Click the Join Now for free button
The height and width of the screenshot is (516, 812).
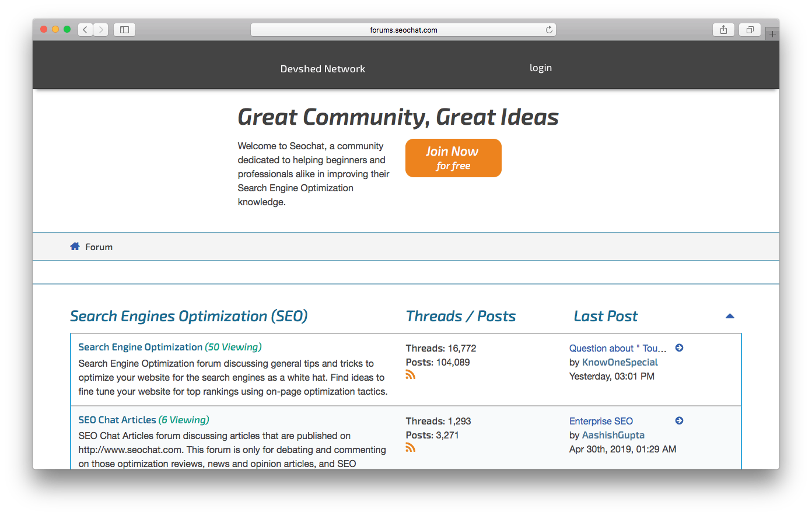(x=453, y=158)
